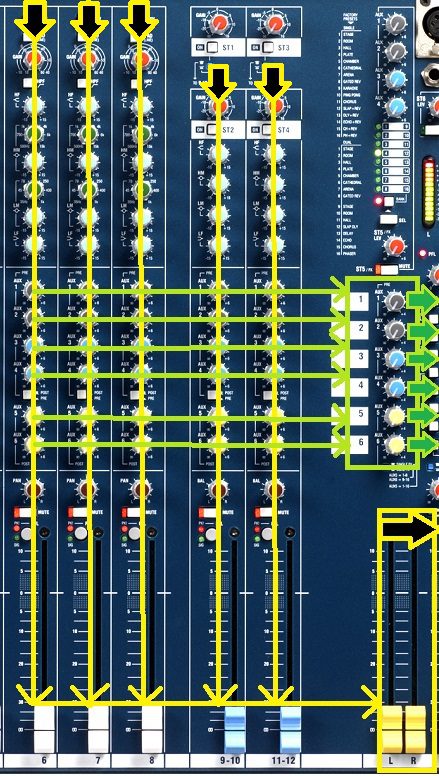Turn the effects section AUX 4 knob

395,106
